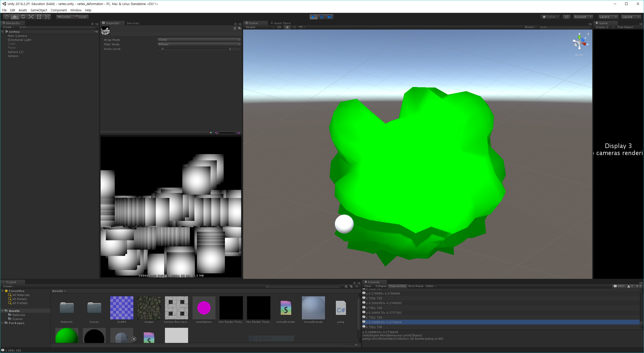Toggle the scene gizmo lock icon

point(588,34)
